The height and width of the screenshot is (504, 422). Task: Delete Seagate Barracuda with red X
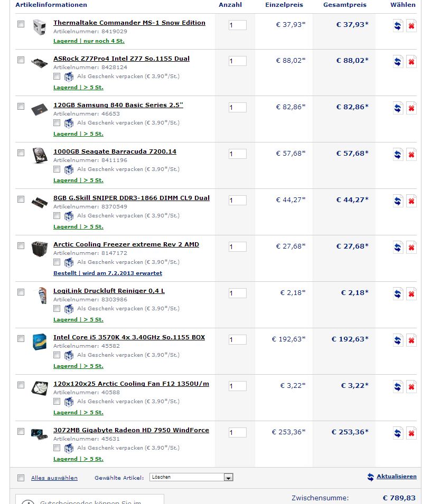coord(411,155)
